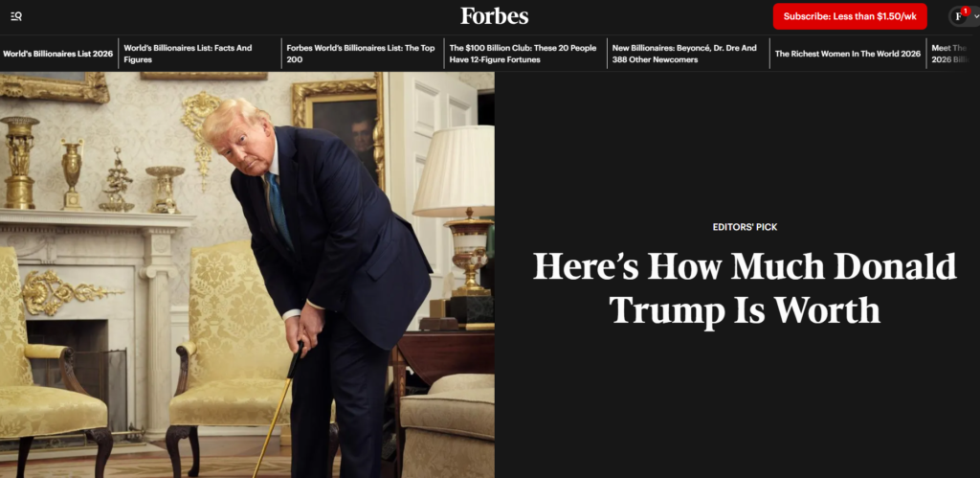The image size is (980, 478).
Task: Click the Forbes logo
Action: click(495, 16)
